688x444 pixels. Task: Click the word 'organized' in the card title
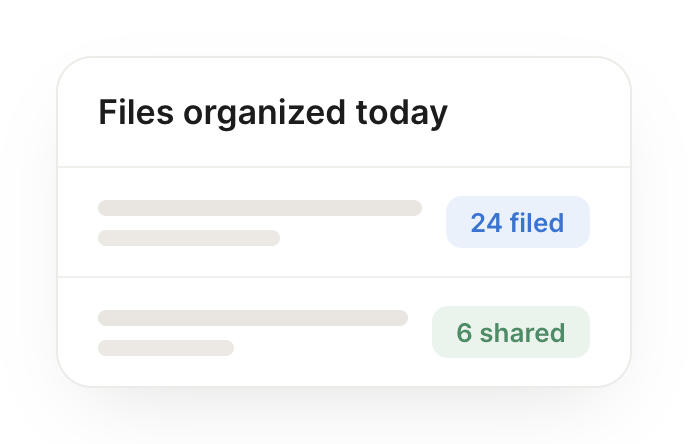click(x=264, y=114)
